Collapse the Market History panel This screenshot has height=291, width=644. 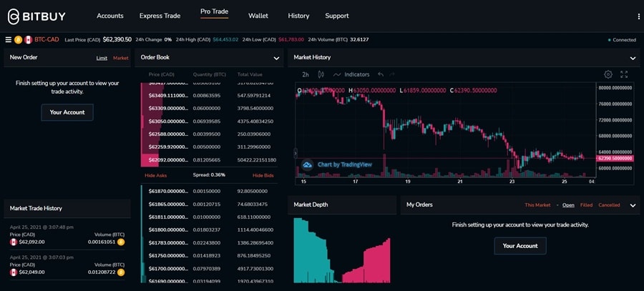(x=633, y=58)
